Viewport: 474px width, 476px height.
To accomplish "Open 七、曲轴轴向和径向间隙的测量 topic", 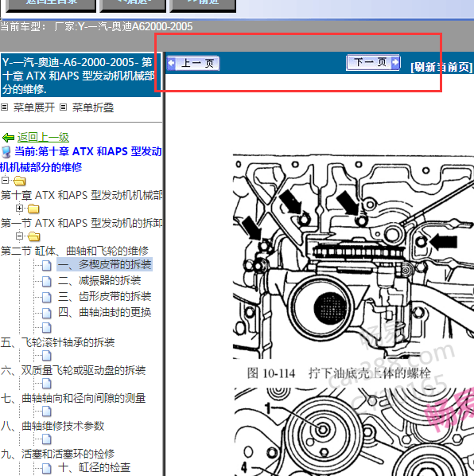I will pyautogui.click(x=73, y=398).
